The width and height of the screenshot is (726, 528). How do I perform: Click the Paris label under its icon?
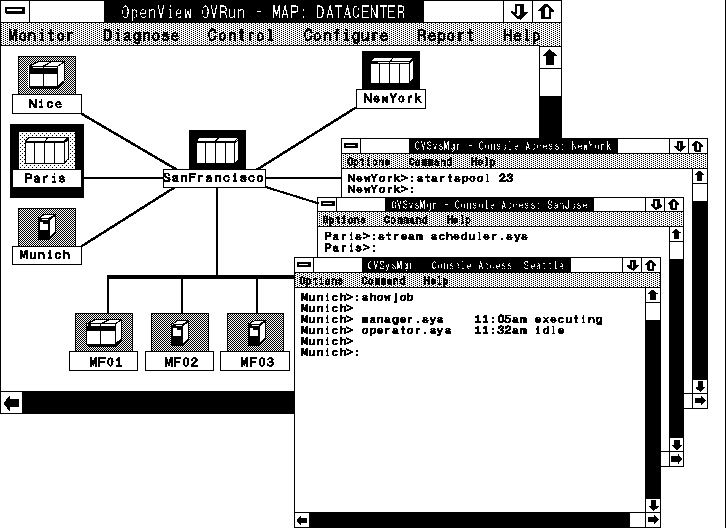pos(47,178)
